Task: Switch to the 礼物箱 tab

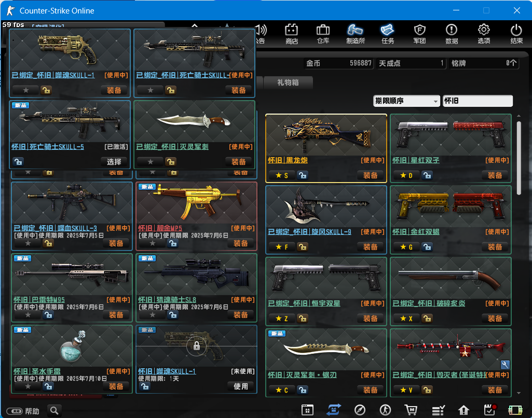Action: click(x=288, y=82)
